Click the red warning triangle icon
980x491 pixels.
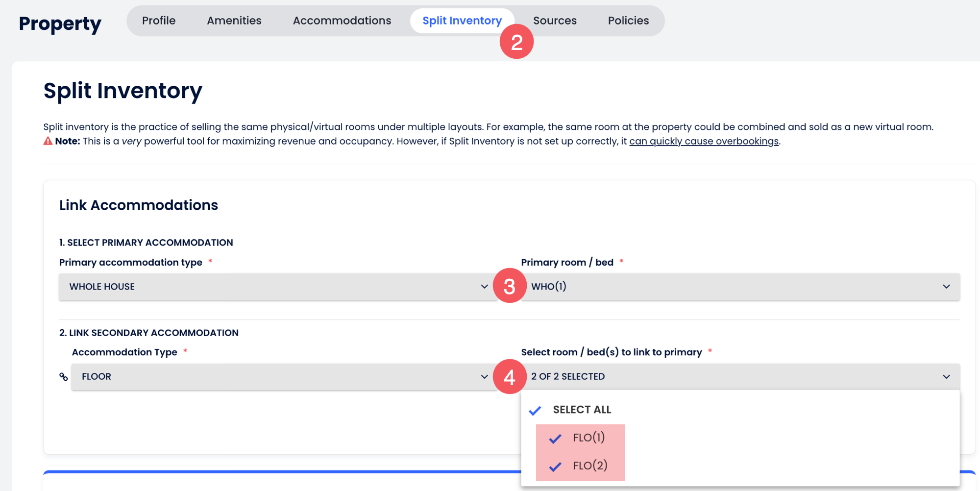tap(48, 141)
